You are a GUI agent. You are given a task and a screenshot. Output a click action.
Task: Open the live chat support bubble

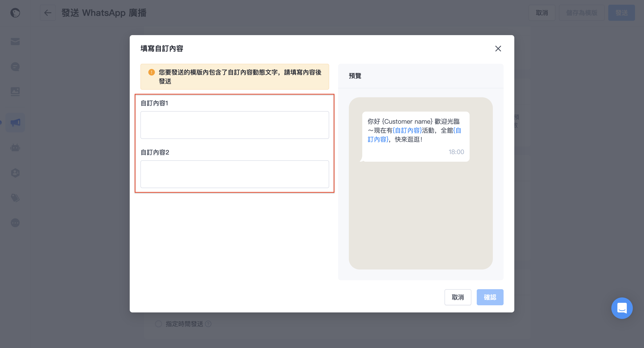pyautogui.click(x=622, y=308)
